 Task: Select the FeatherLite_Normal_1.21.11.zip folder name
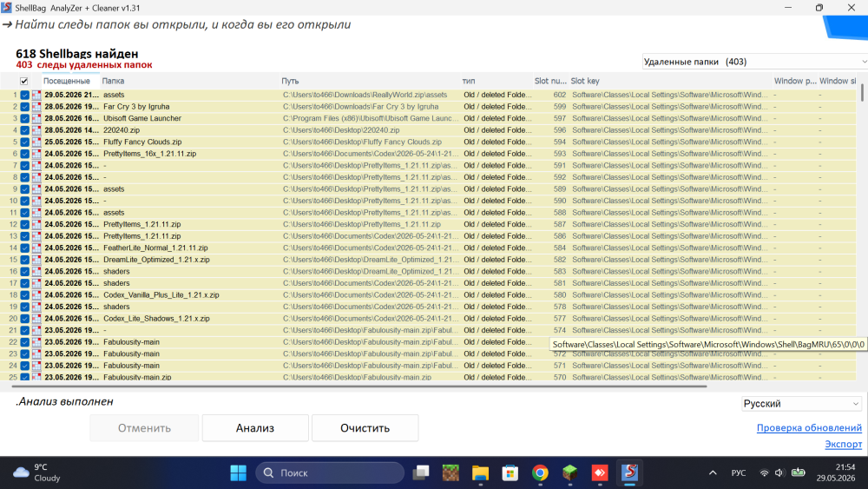click(155, 248)
